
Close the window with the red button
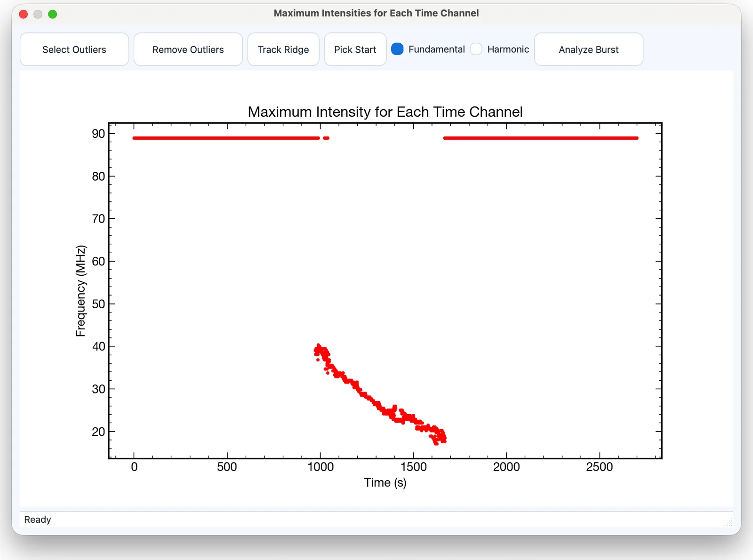(24, 14)
